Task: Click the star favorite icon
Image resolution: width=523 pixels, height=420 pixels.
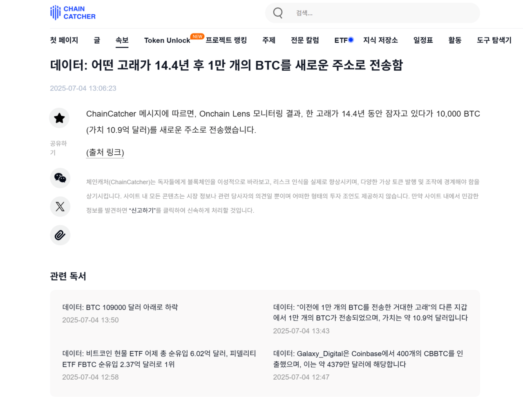Action: click(60, 118)
